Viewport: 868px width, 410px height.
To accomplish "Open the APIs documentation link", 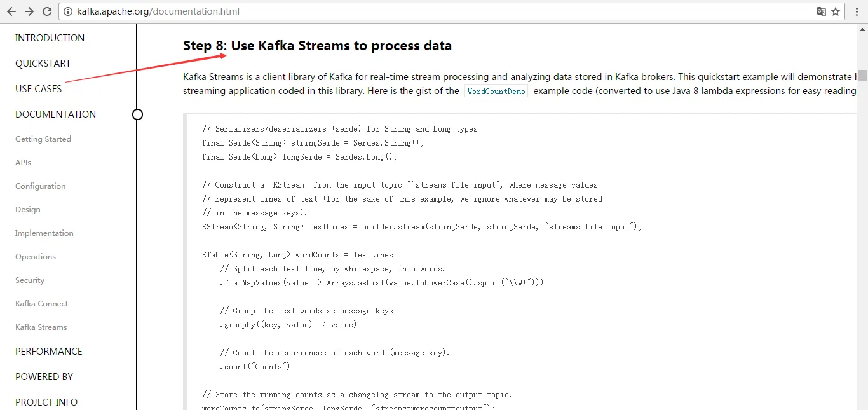I will tap(23, 163).
